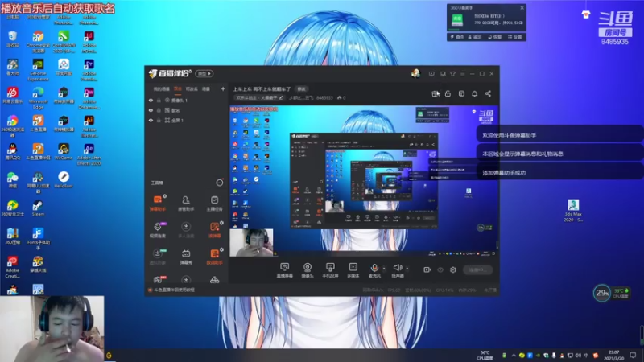Screen dimensions: 644x362
Task: Toggle visibility eye of 全屏 1 source
Action: [151, 121]
